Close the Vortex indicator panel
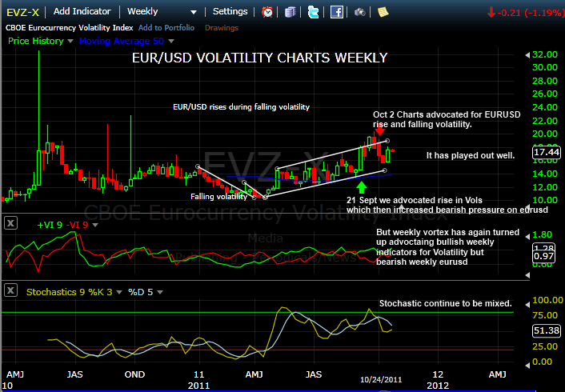Image resolution: width=565 pixels, height=392 pixels. click(9, 222)
